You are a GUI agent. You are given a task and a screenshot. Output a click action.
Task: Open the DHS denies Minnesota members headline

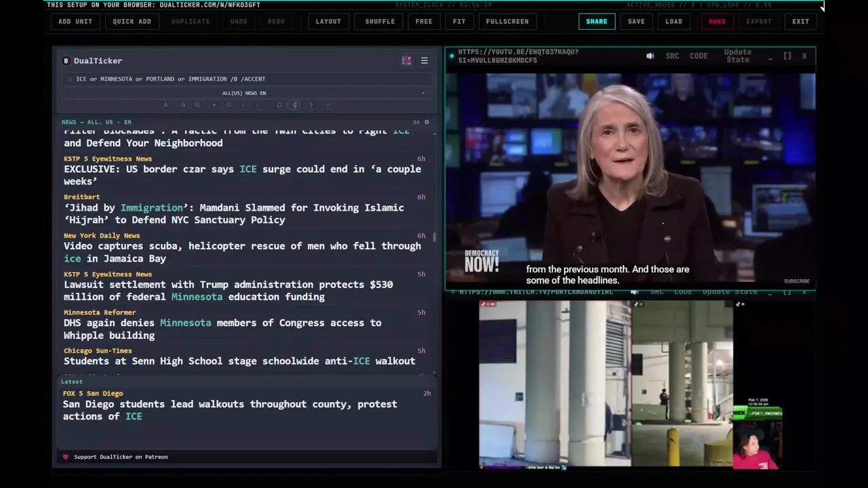pyautogui.click(x=222, y=329)
